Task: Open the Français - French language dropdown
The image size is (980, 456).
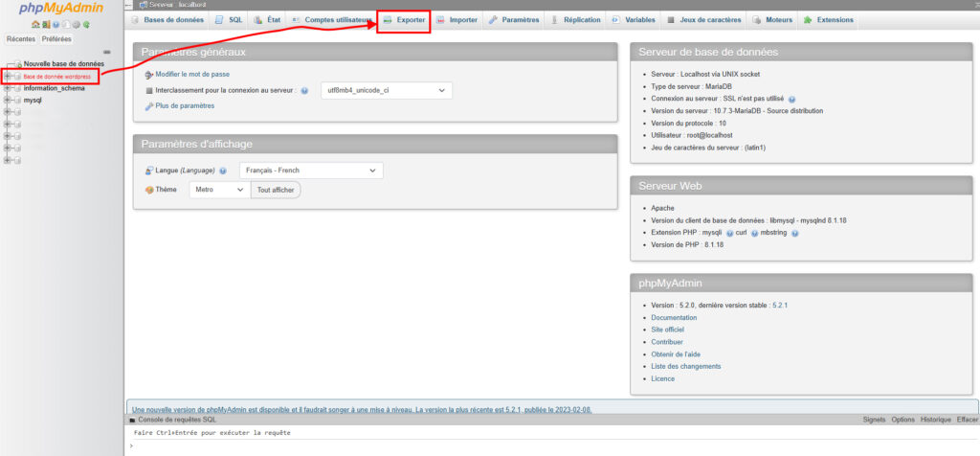Action: (311, 171)
